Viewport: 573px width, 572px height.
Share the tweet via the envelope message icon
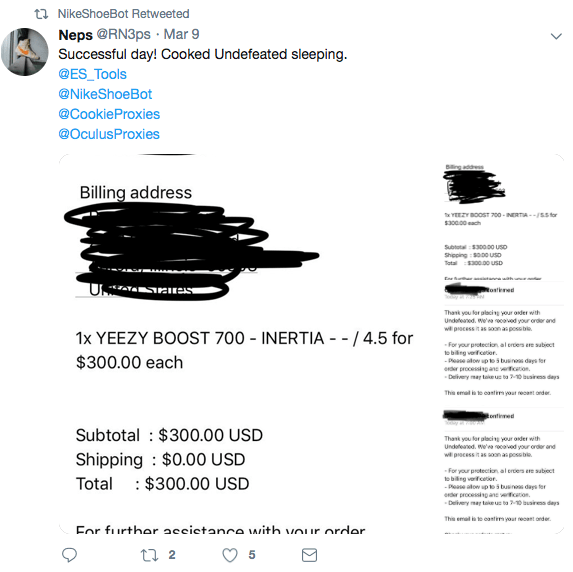309,555
